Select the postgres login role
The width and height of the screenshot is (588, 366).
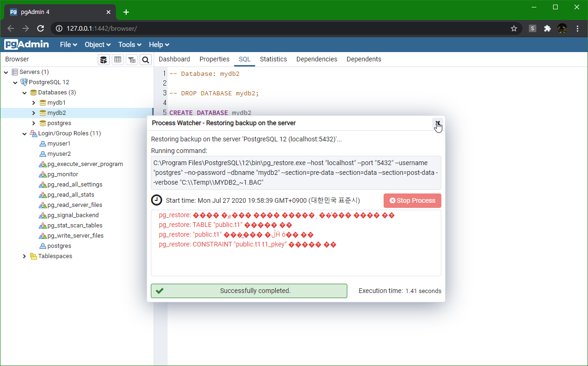pyautogui.click(x=59, y=246)
